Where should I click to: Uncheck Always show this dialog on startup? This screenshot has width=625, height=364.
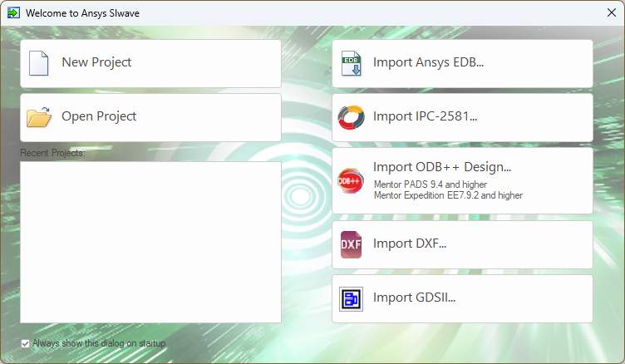26,344
